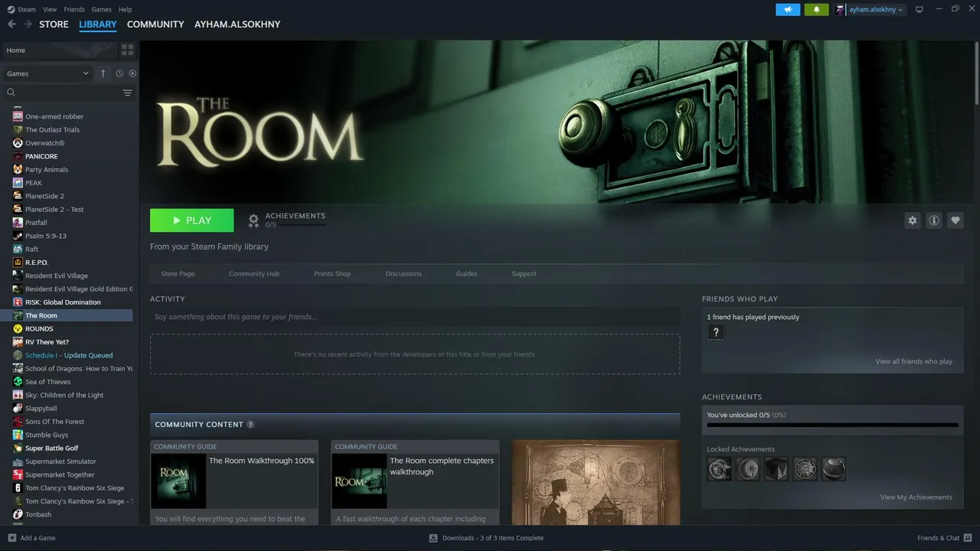980x551 pixels.
Task: Open the collections grid view icon
Action: (x=127, y=50)
